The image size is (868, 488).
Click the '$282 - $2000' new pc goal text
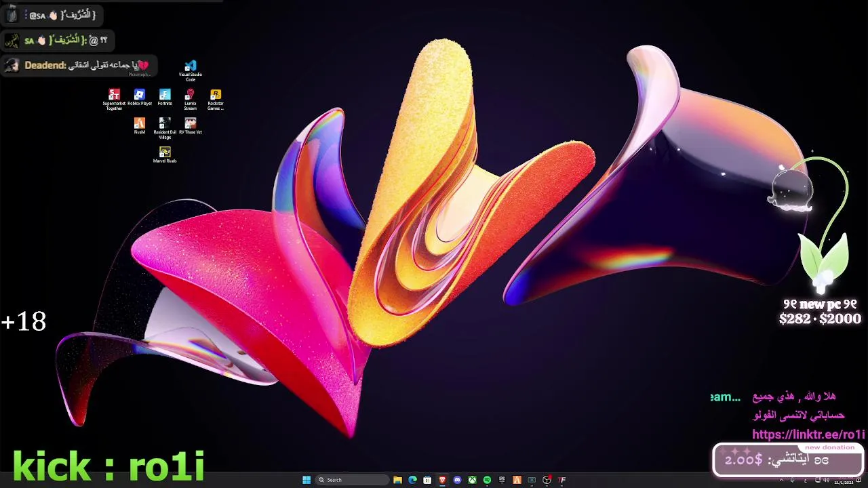click(x=820, y=319)
